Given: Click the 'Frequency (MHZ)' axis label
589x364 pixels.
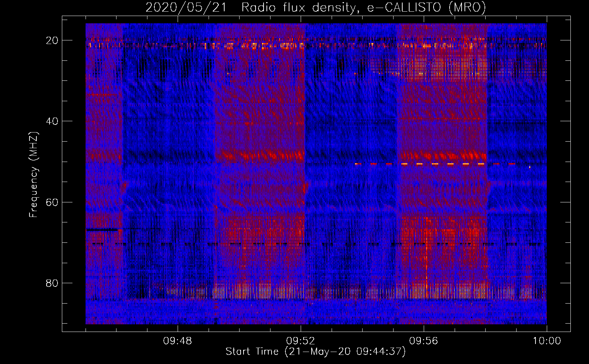Looking at the screenshot, I should pos(33,175).
